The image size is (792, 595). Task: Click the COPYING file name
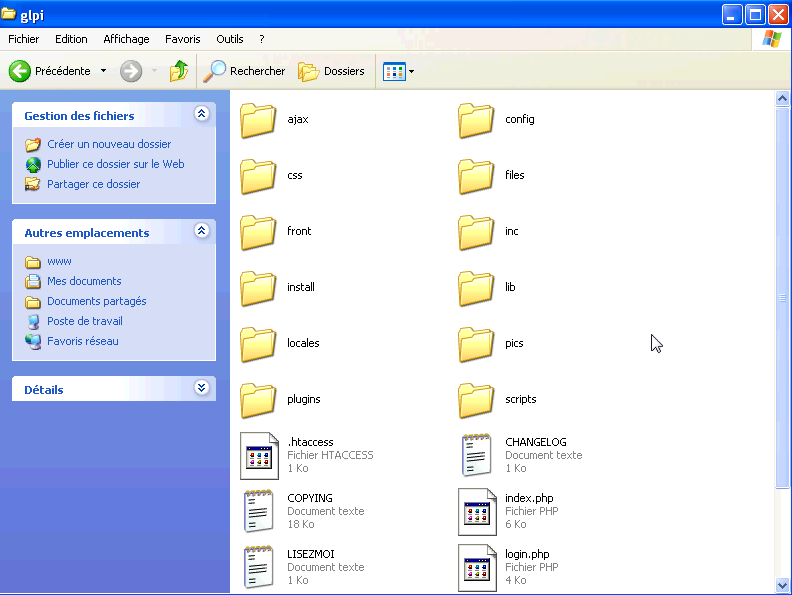(x=310, y=498)
